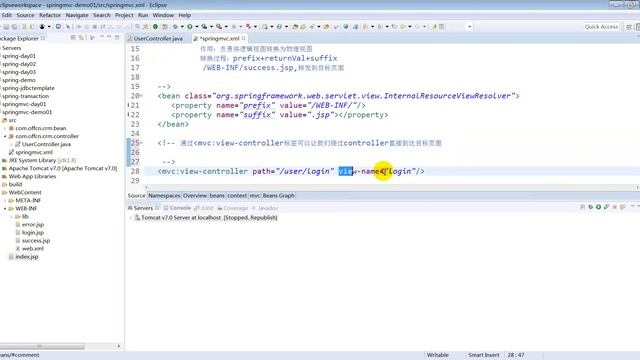Open the Help menu
Viewport: 640px width, 360px height.
coord(184,15)
